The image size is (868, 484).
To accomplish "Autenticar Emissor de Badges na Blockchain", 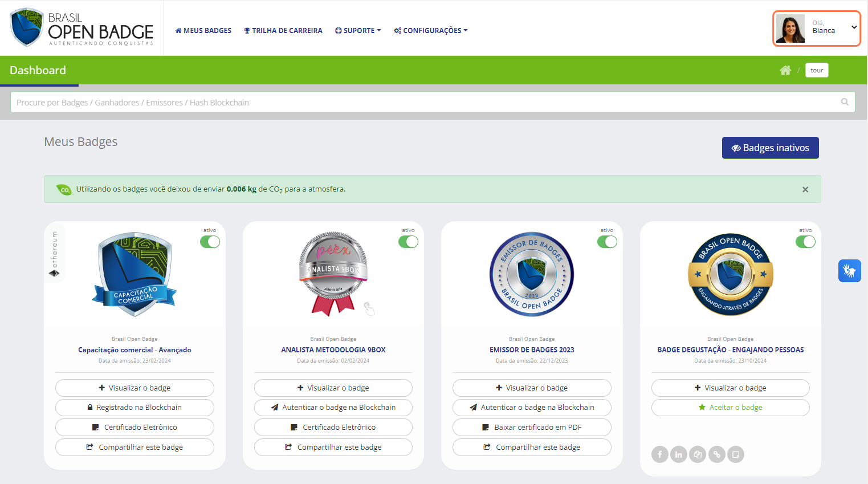I will point(532,408).
